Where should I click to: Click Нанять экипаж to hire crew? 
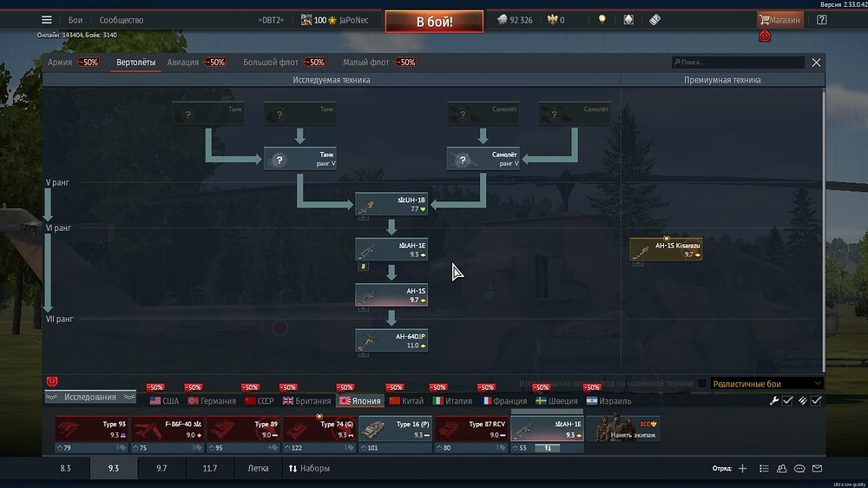point(622,429)
